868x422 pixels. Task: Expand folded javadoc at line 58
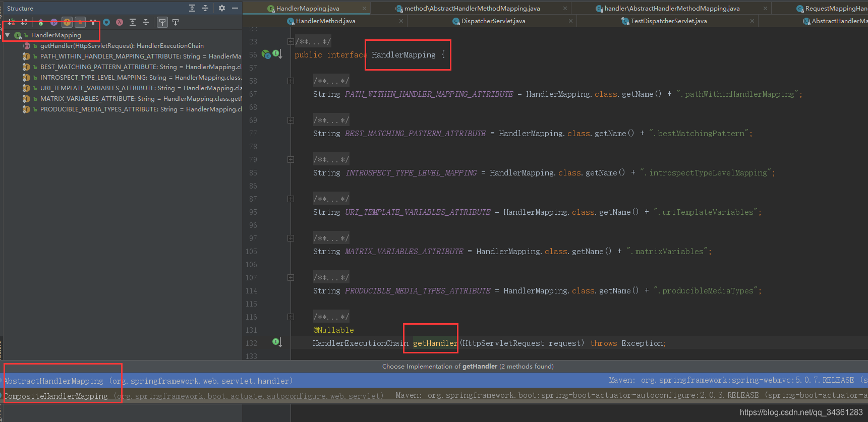click(x=291, y=81)
